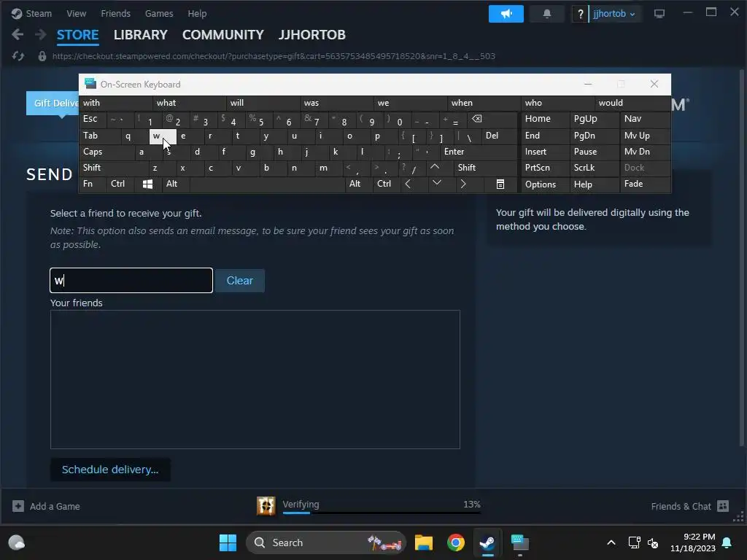Open Google Chrome from taskbar

point(455,542)
